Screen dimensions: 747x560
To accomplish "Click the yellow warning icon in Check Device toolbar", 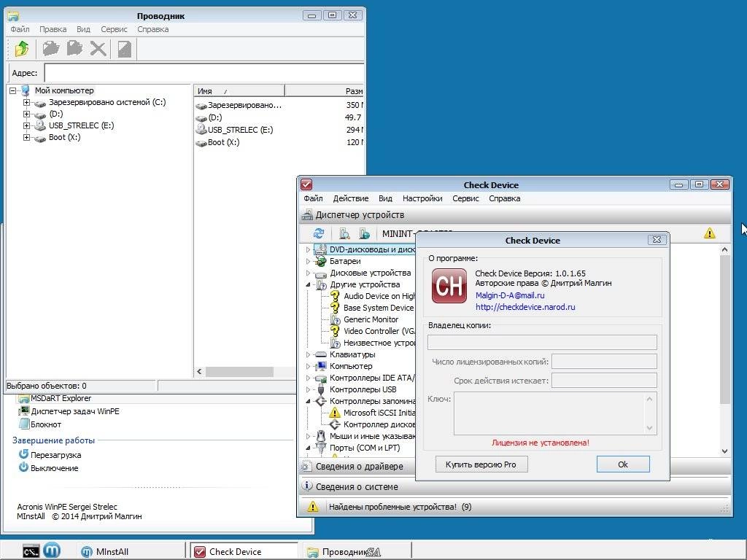I will [x=709, y=233].
